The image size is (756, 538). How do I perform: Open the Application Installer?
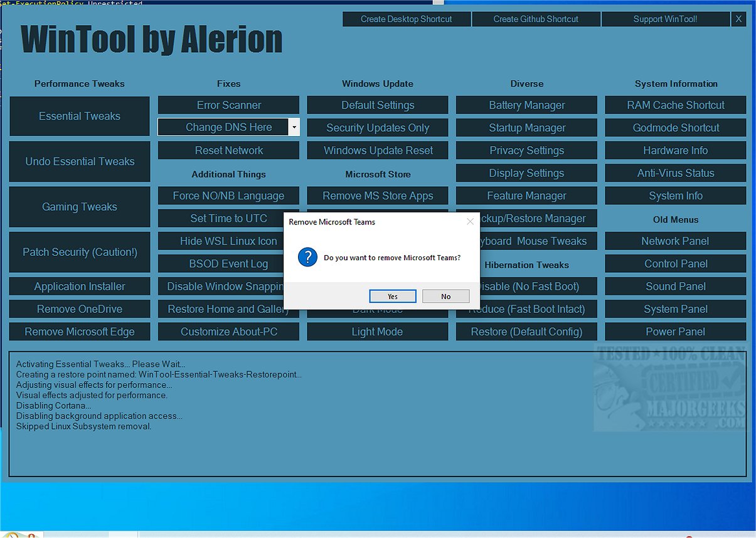(80, 287)
